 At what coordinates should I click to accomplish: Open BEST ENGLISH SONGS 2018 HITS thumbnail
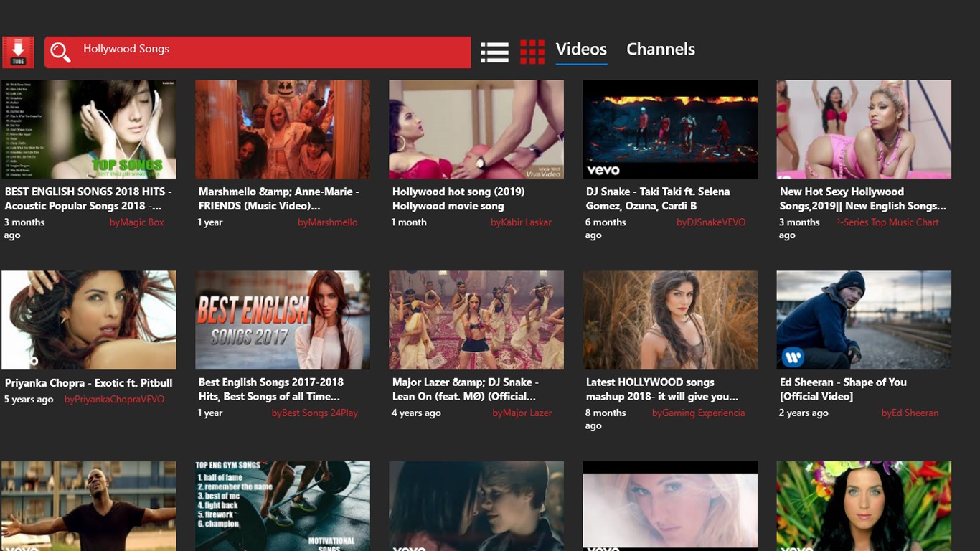pyautogui.click(x=89, y=129)
